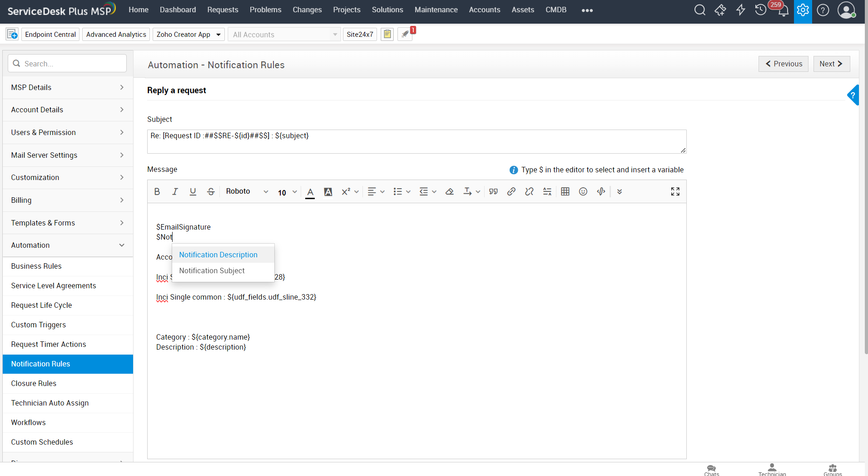Open the bullet list dropdown
The image size is (868, 476).
(x=402, y=191)
